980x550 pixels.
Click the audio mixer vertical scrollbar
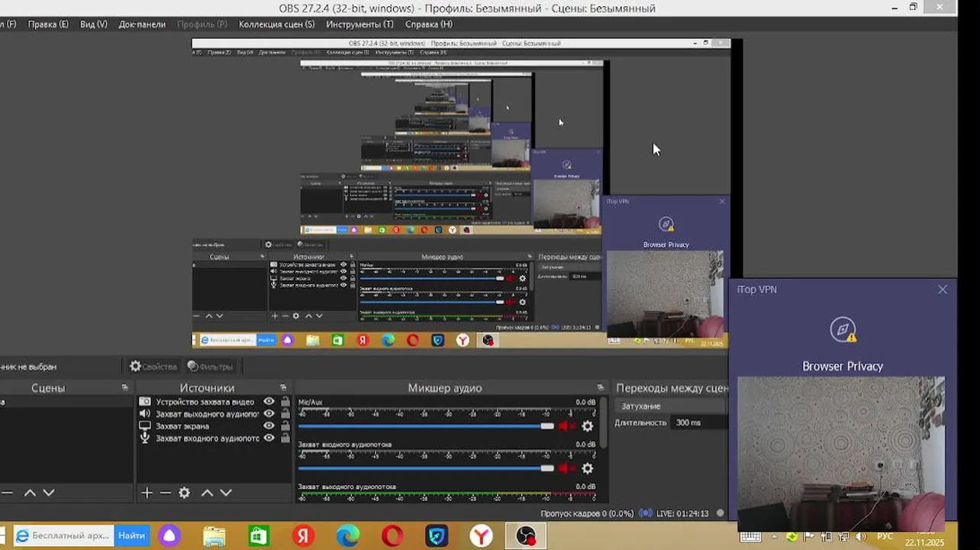pos(603,422)
